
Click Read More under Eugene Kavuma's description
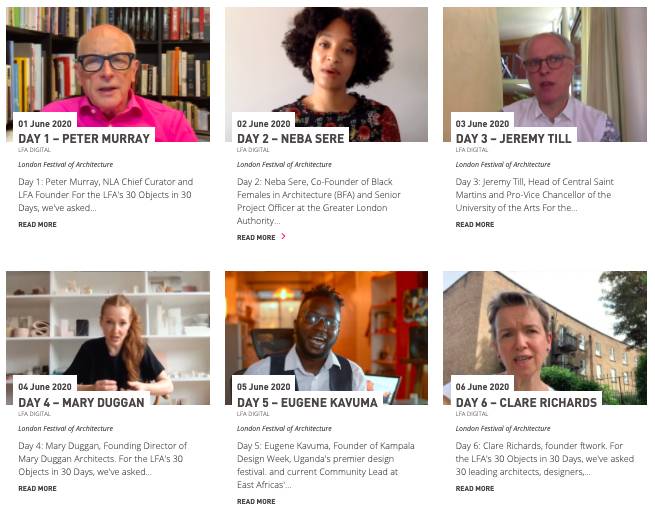pyautogui.click(x=256, y=502)
